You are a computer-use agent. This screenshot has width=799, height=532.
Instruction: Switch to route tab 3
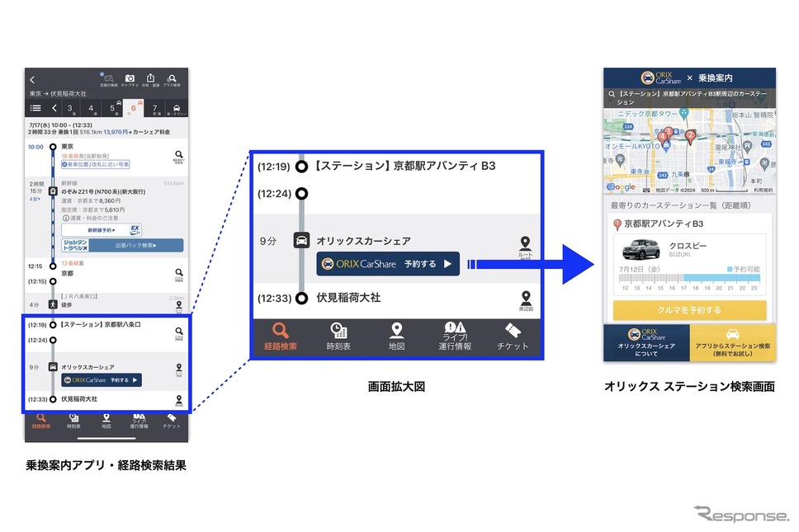click(x=70, y=108)
